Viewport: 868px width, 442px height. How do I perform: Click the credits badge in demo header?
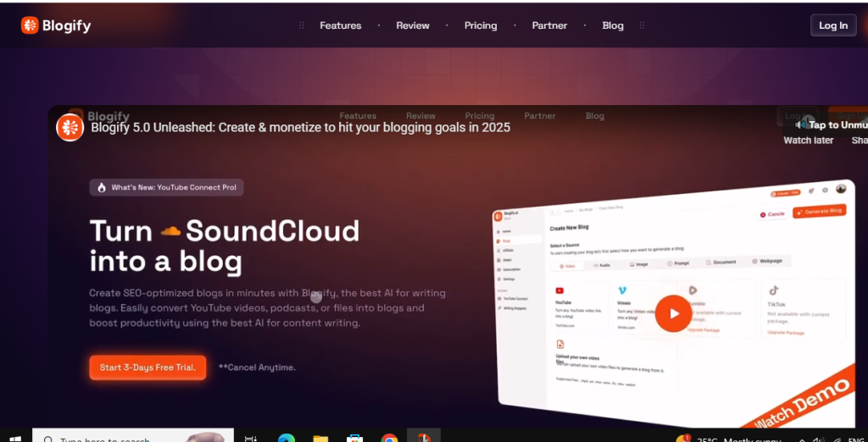click(785, 193)
